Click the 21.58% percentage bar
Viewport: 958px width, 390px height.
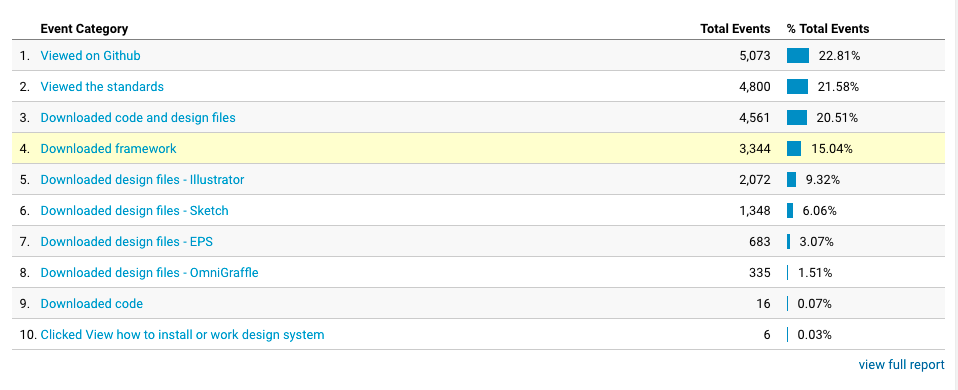(x=797, y=87)
